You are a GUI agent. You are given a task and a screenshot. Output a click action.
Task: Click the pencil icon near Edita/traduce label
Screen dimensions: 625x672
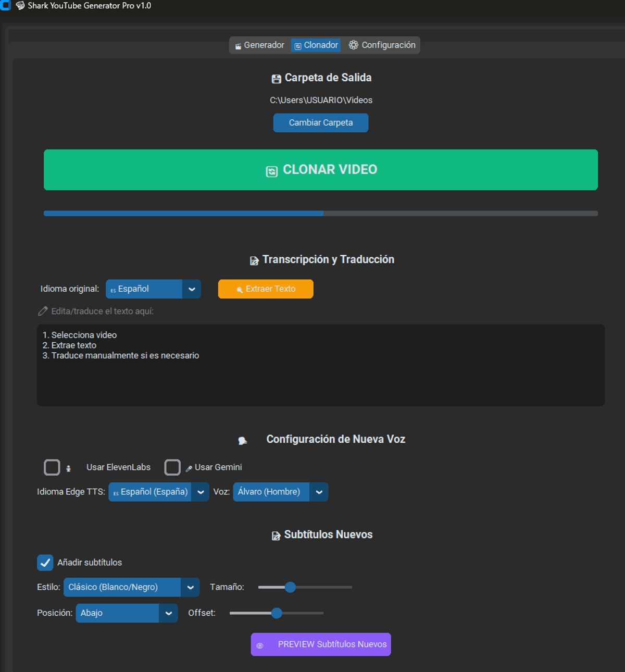[43, 311]
